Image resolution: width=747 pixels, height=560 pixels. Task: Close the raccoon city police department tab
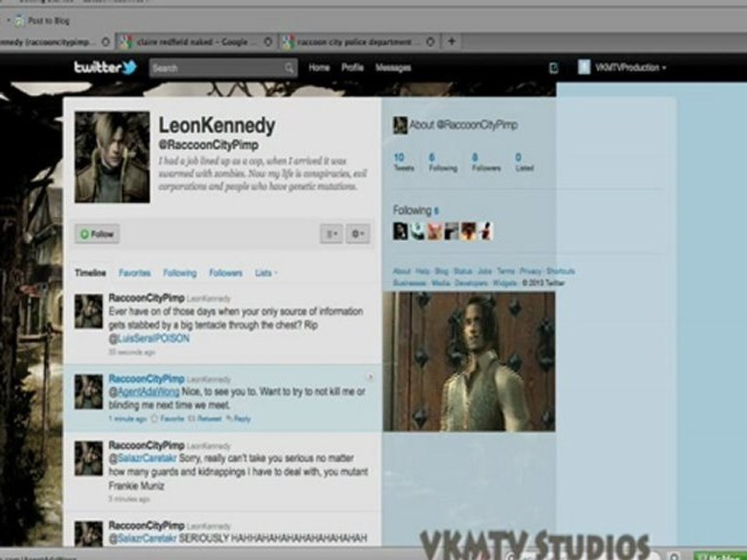pyautogui.click(x=430, y=42)
